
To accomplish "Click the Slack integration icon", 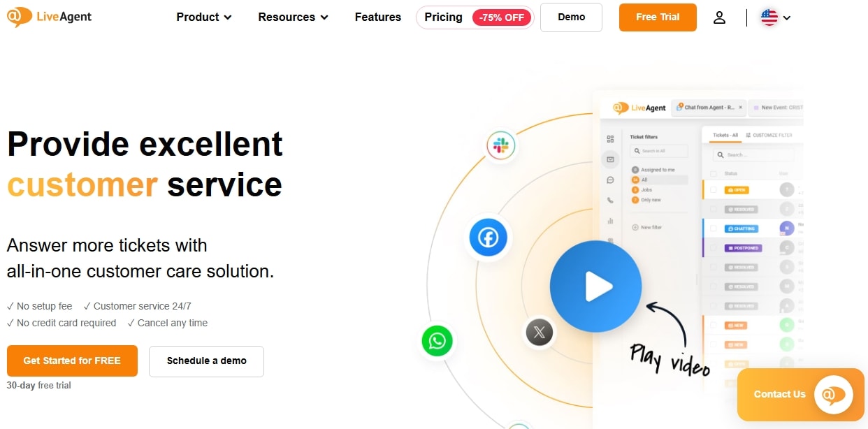I will [x=500, y=145].
